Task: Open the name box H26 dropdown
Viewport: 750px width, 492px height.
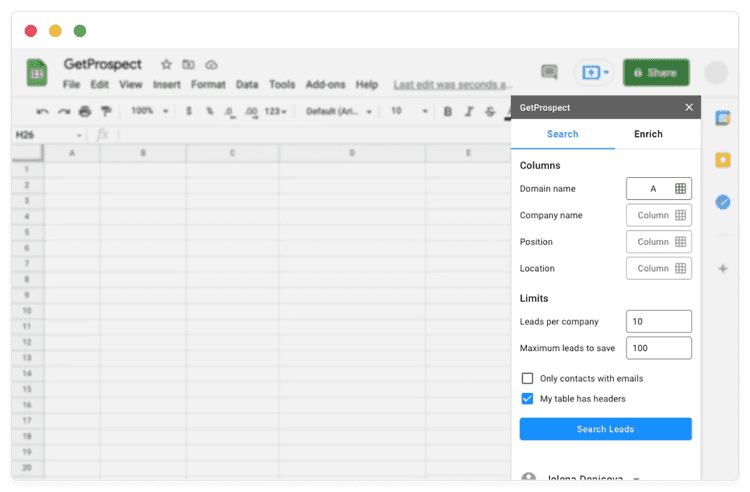Action: click(79, 135)
